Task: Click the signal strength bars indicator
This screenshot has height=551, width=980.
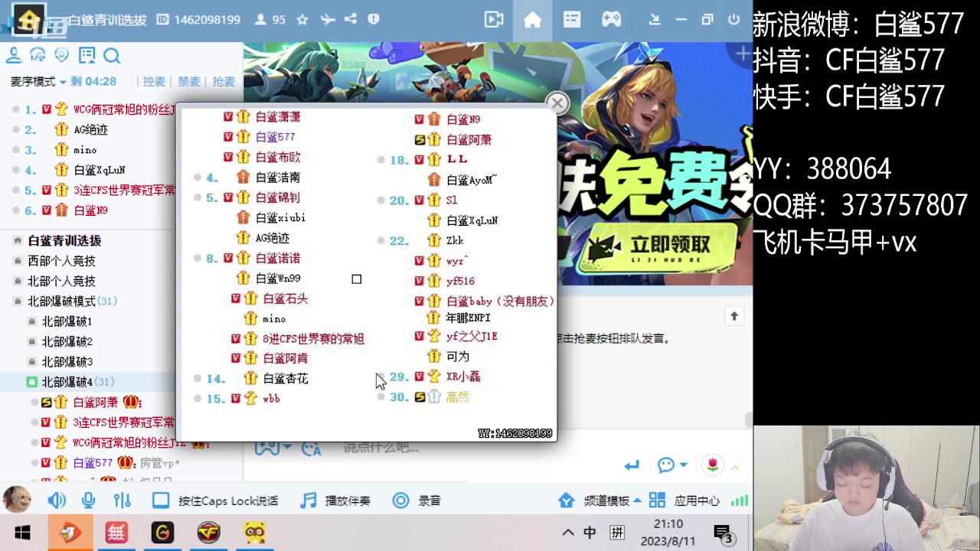Action: (x=739, y=500)
